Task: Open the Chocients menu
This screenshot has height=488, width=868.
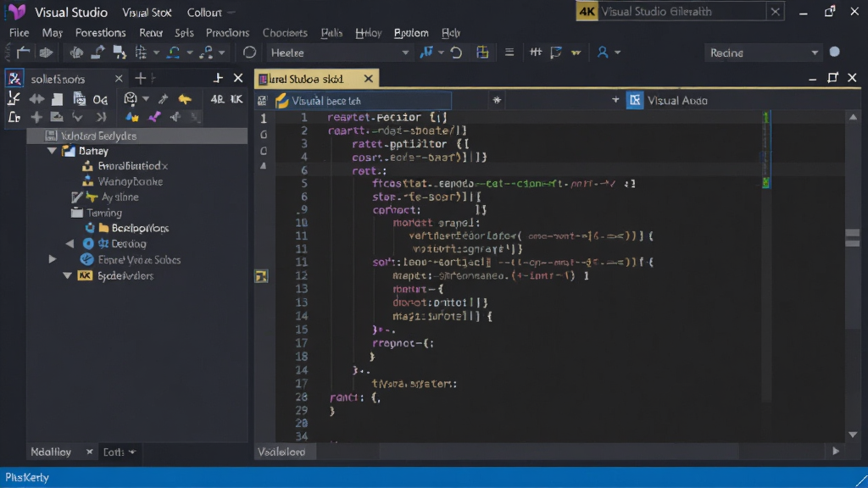Action: [285, 33]
